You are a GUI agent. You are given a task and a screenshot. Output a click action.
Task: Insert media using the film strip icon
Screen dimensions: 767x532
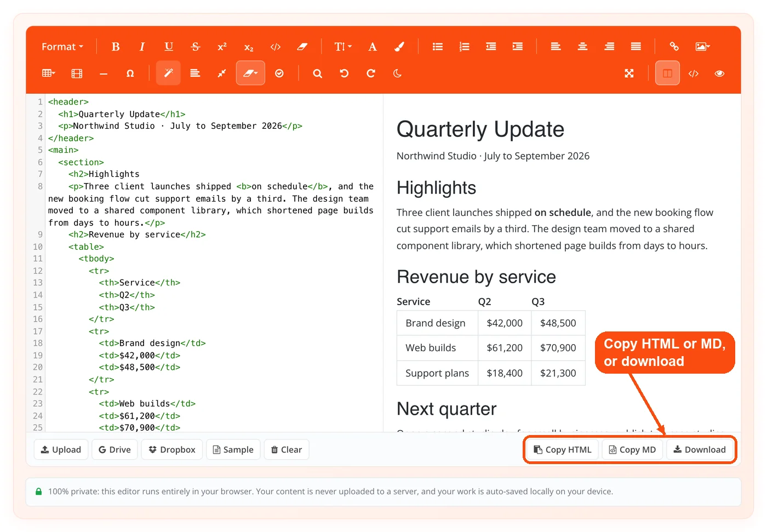click(77, 73)
